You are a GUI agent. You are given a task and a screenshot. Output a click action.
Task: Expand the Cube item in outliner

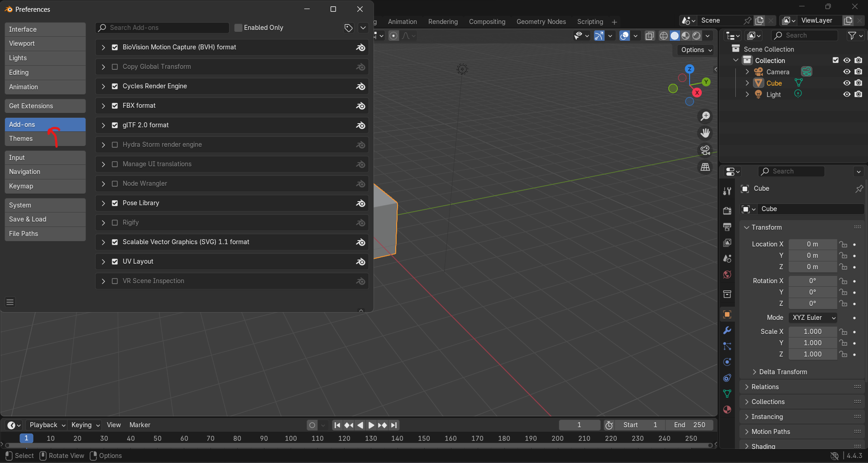(x=747, y=83)
